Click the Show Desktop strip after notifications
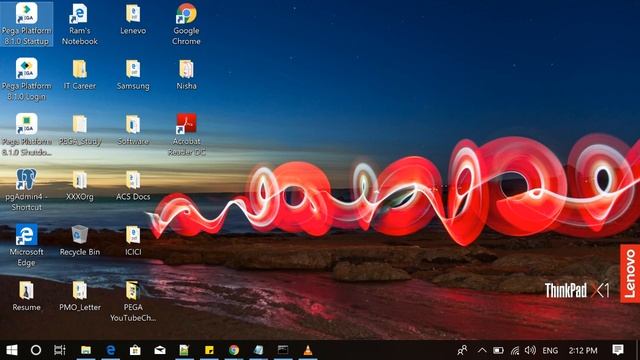Viewport: 640px width, 360px height. tap(638, 350)
